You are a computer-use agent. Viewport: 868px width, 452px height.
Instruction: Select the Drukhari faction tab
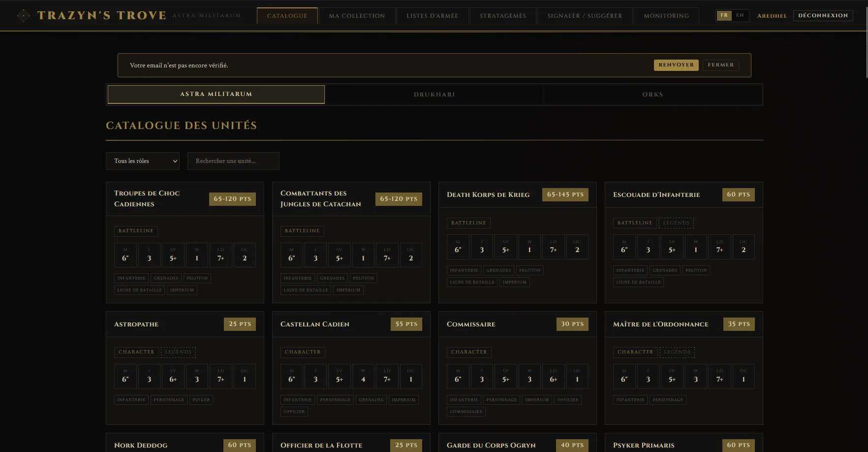[434, 95]
